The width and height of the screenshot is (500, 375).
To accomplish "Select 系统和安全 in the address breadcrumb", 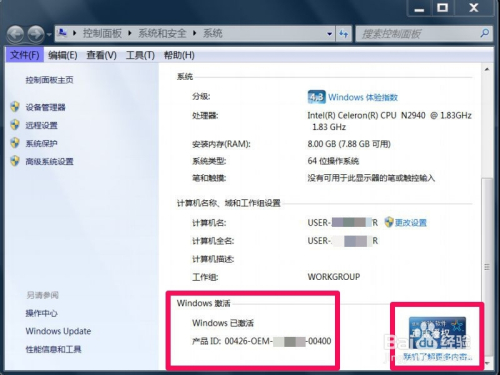I will coord(162,33).
